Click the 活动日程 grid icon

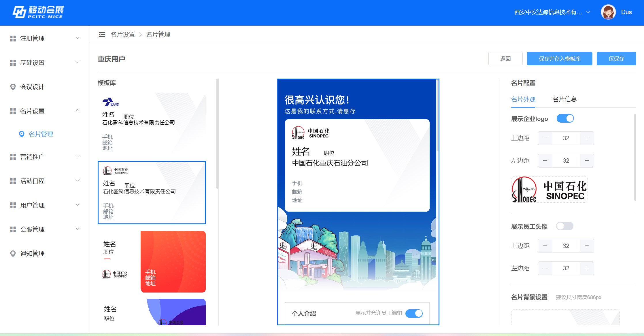pos(13,181)
